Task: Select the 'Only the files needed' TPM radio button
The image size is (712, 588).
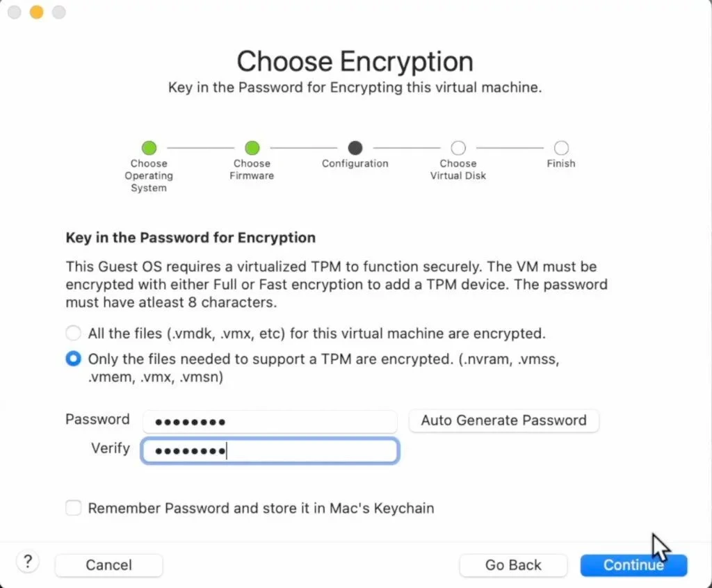Action: [73, 359]
